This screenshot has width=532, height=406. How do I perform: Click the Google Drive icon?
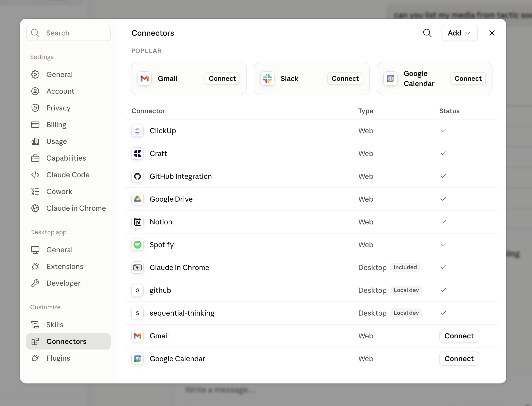pos(137,199)
